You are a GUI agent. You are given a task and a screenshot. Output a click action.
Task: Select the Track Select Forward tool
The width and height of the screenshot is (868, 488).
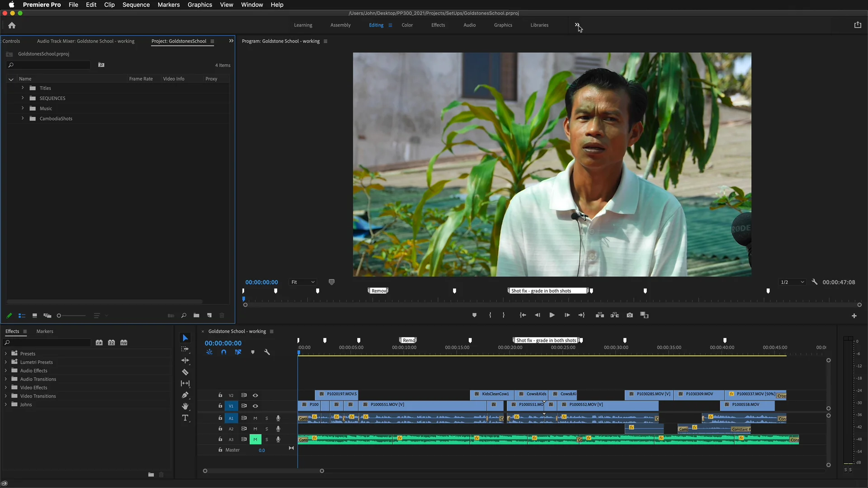click(x=185, y=349)
